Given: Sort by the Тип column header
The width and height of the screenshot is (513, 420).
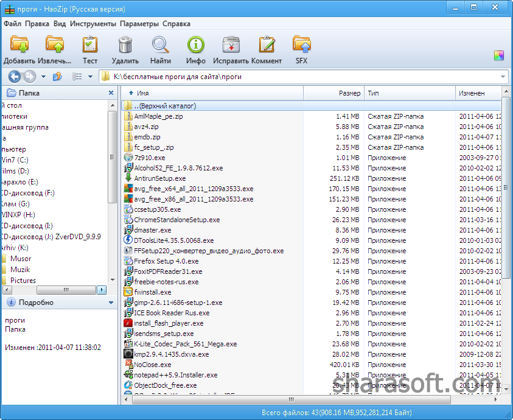Looking at the screenshot, I should pyautogui.click(x=410, y=93).
